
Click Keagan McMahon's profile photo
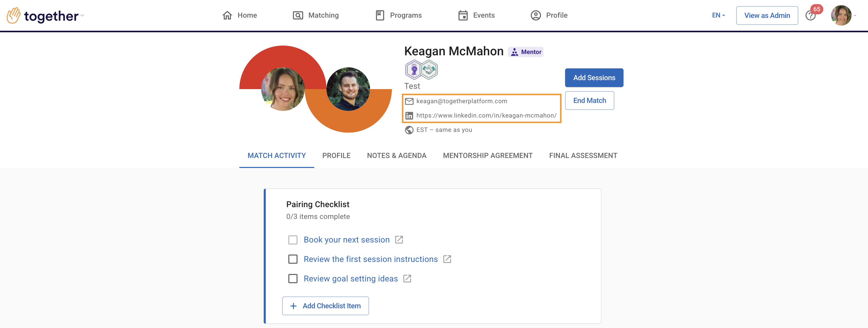click(348, 89)
